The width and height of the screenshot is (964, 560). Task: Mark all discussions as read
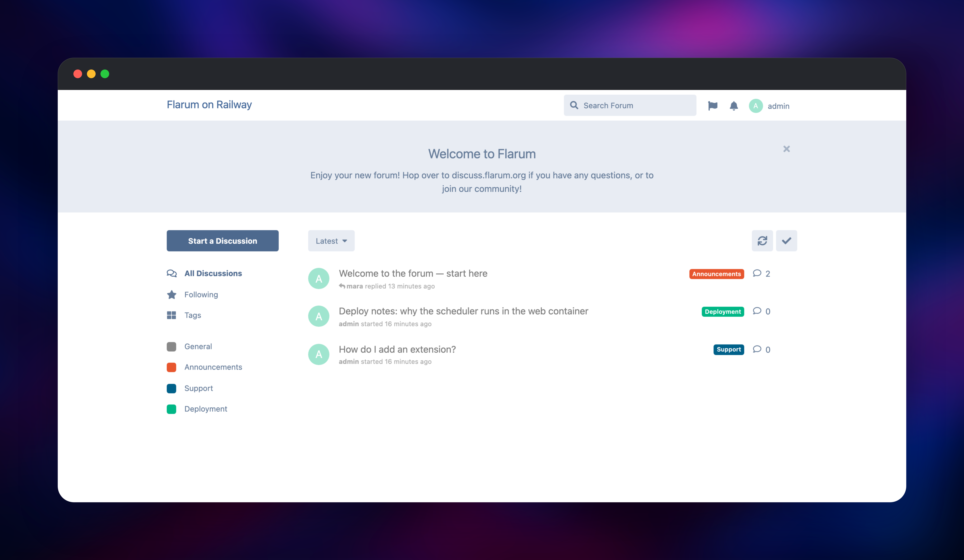click(786, 241)
